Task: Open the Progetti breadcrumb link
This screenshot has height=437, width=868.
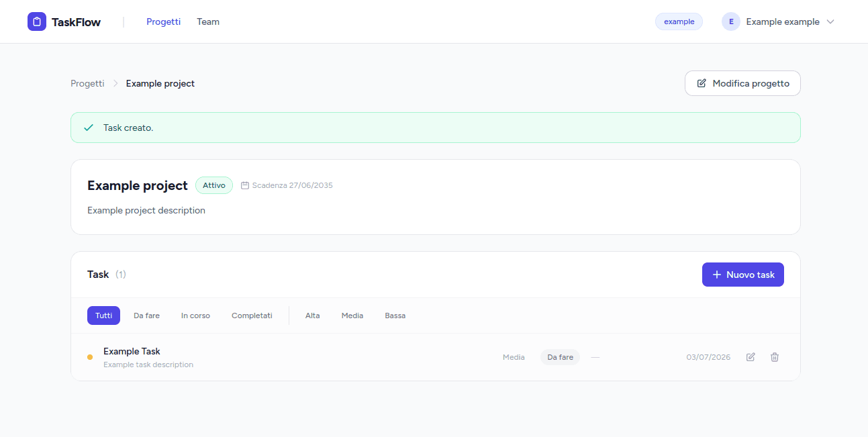Action: point(87,84)
